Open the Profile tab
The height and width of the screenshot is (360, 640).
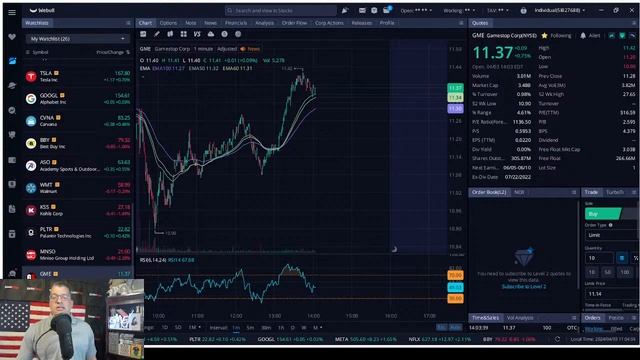[x=387, y=23]
